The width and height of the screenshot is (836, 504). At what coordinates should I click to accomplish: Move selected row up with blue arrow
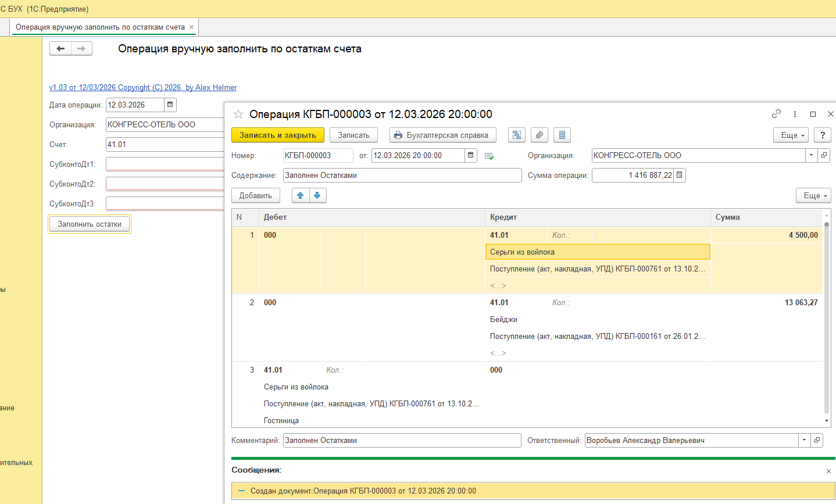pos(301,195)
